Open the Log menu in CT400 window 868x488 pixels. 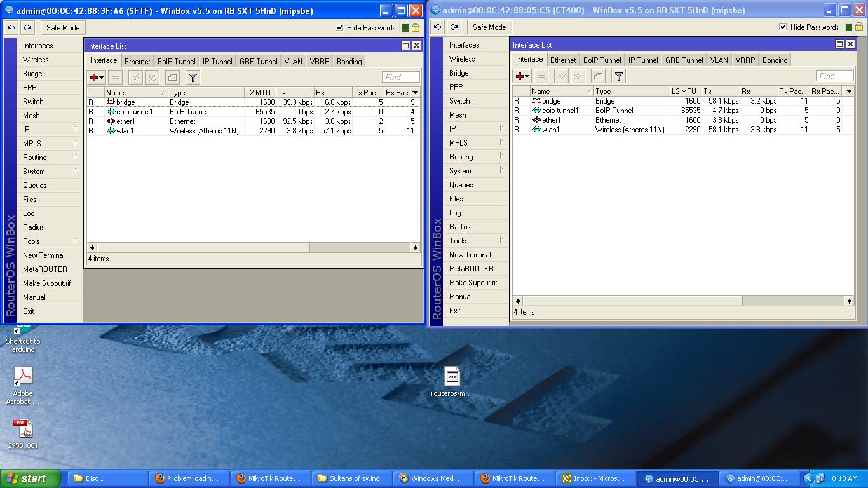pyautogui.click(x=476, y=213)
